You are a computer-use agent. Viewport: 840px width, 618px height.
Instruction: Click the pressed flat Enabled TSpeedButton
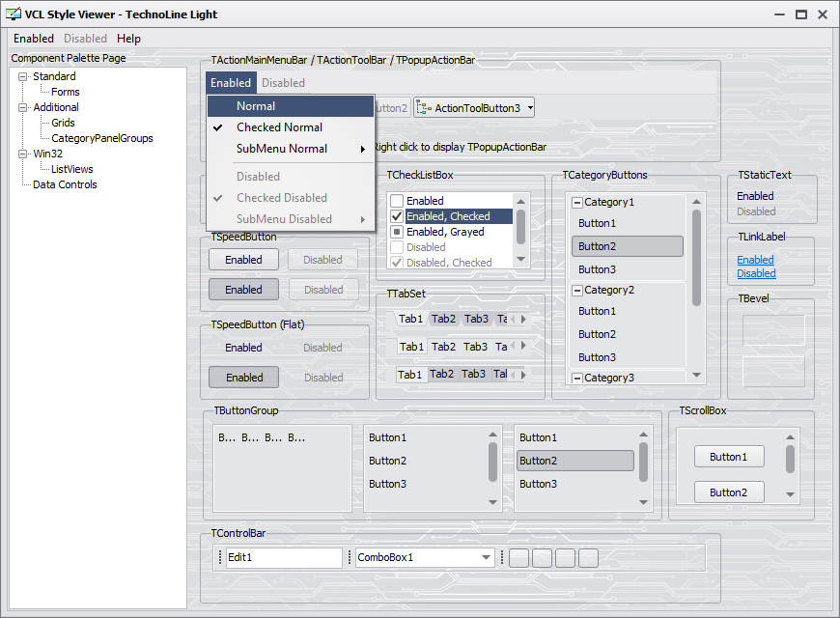(243, 378)
